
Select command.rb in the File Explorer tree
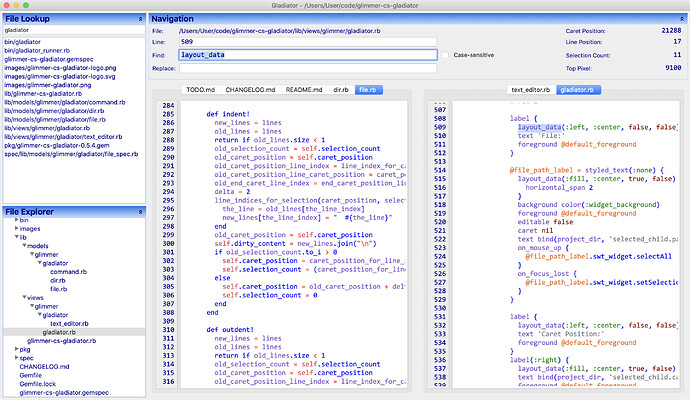coord(67,271)
